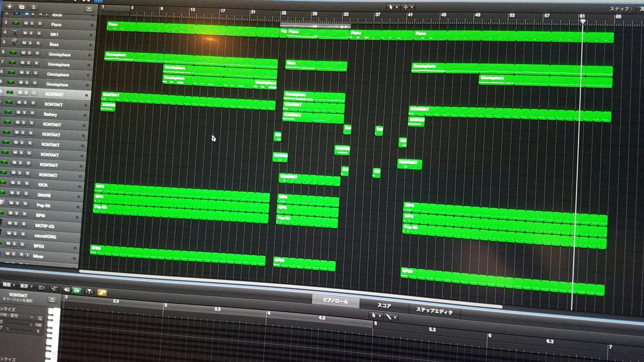Disable record on the highlighted KONTAKT track
This screenshot has width=644, height=362.
(34, 93)
